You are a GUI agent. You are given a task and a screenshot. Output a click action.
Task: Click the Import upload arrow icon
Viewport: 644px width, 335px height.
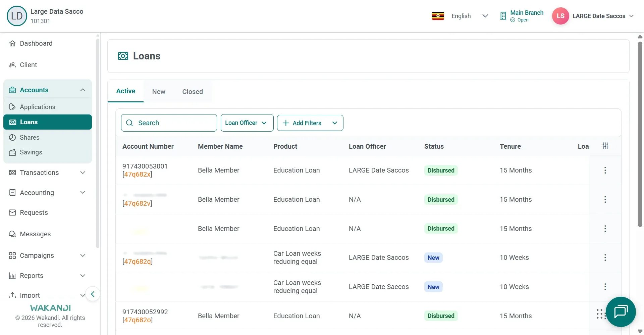[12, 295]
